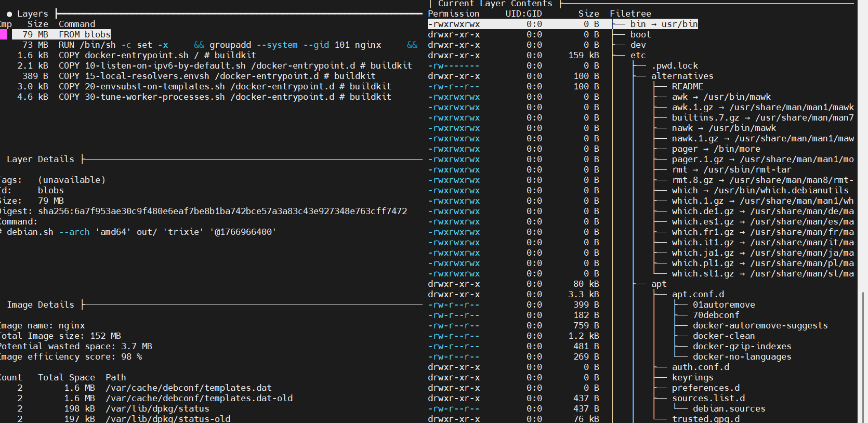Click the Image Details panel title
Viewport: 868px width, 423px height.
pos(41,305)
